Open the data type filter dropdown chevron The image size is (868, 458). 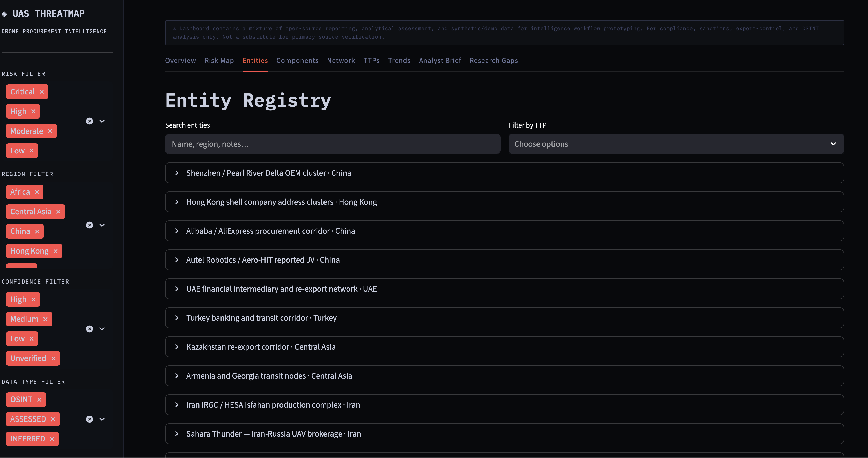click(102, 419)
